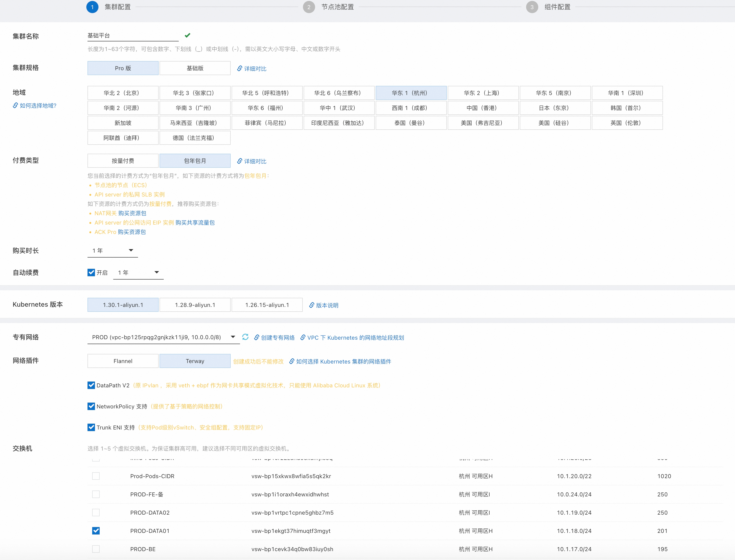Select Terway network plugin
This screenshot has height=560, width=735.
point(195,361)
